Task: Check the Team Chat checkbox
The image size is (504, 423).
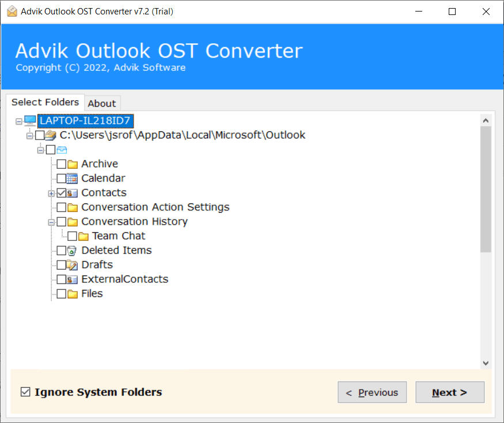Action: coord(73,236)
